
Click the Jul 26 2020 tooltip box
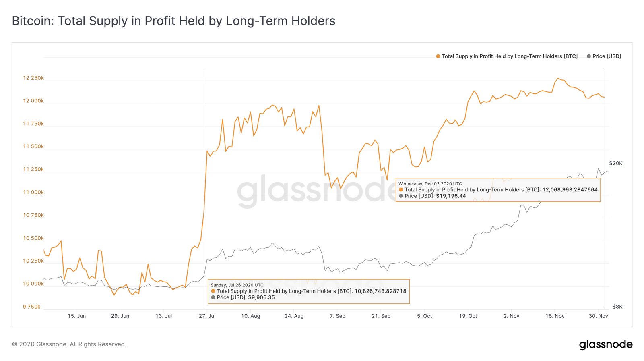(309, 292)
